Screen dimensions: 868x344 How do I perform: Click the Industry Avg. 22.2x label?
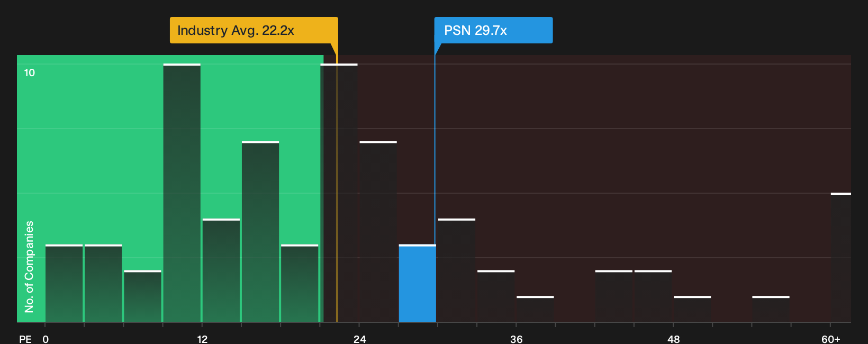click(254, 30)
